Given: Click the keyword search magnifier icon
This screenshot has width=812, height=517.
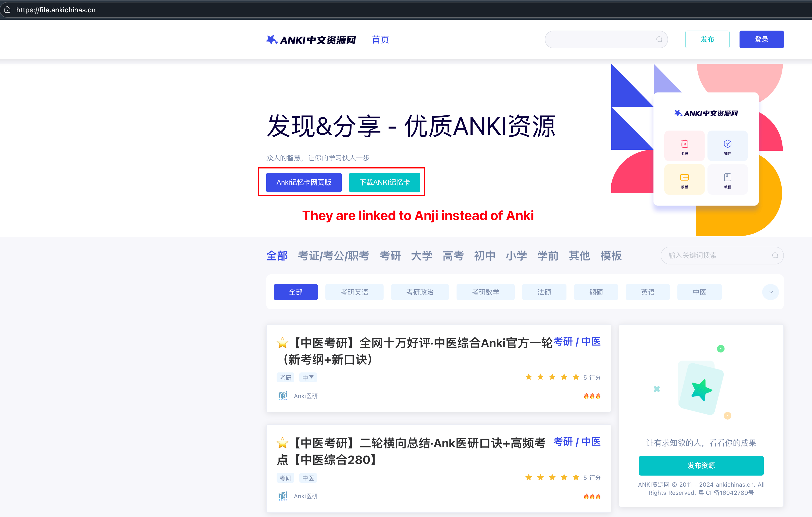Looking at the screenshot, I should tap(775, 256).
